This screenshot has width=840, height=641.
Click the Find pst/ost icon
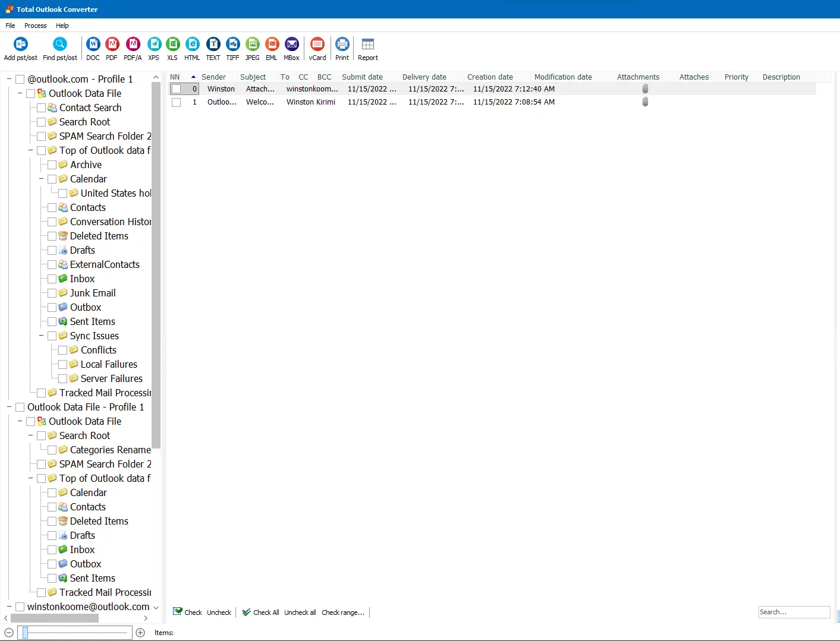click(59, 44)
